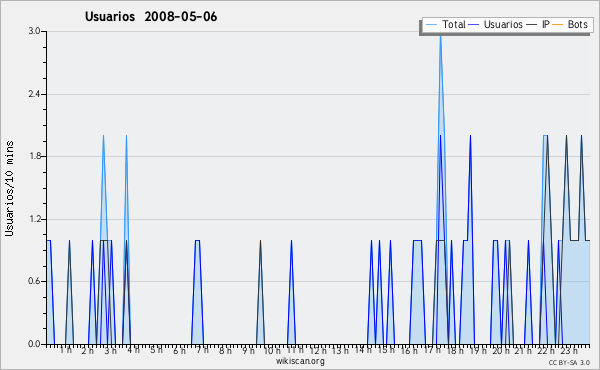Click the 'wikiscan.org' caption below the chart
Image resolution: width=600 pixels, height=370 pixels.
(300, 361)
